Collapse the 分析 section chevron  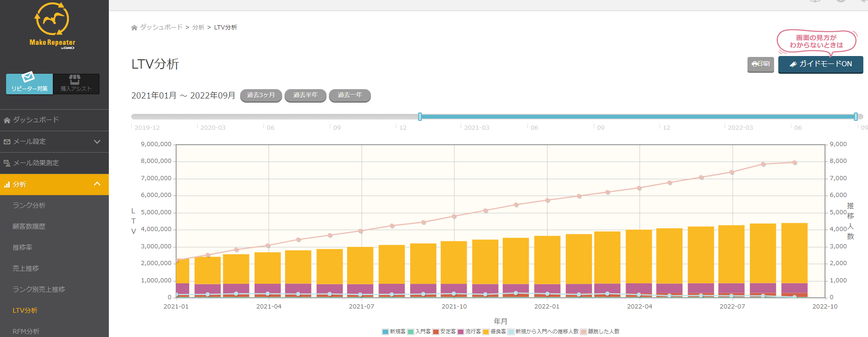click(x=97, y=184)
